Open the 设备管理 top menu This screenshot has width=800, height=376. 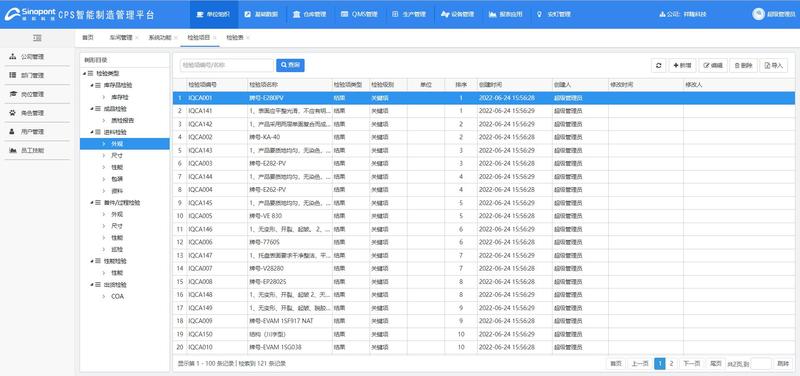pos(458,14)
